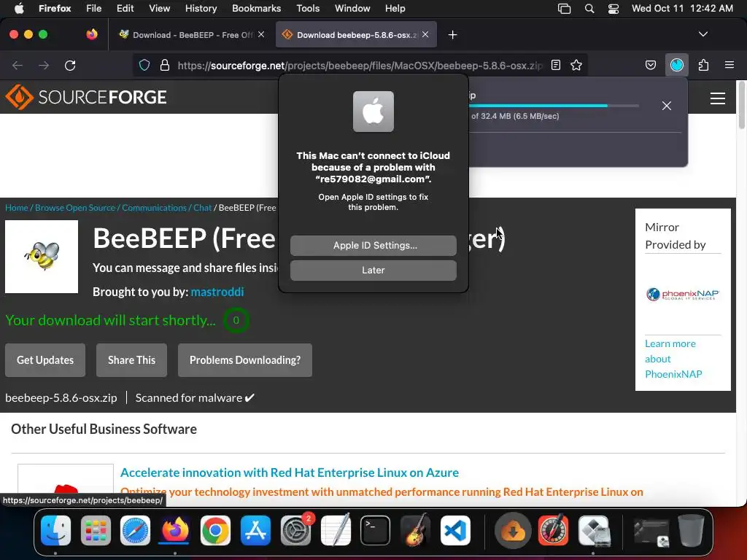Launch Google Chrome from the Dock
The image size is (747, 560).
point(215,531)
